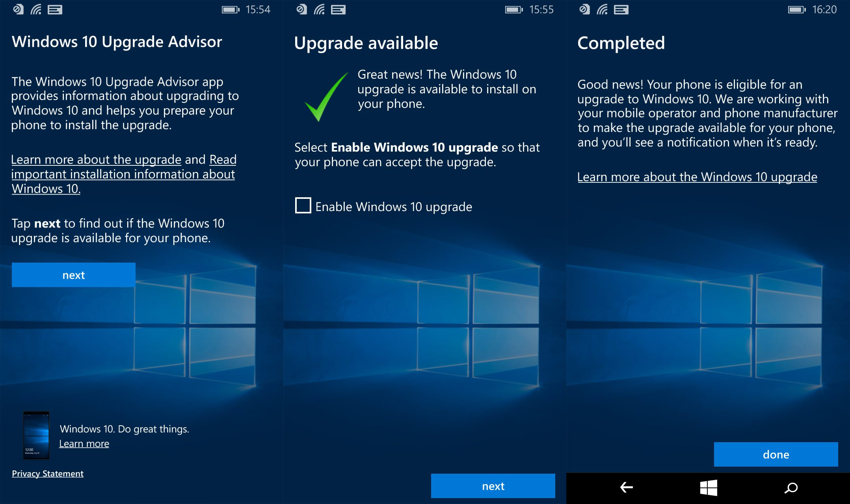Image resolution: width=850 pixels, height=504 pixels.
Task: Tap battery icon next to 15:55
Action: pos(513,9)
